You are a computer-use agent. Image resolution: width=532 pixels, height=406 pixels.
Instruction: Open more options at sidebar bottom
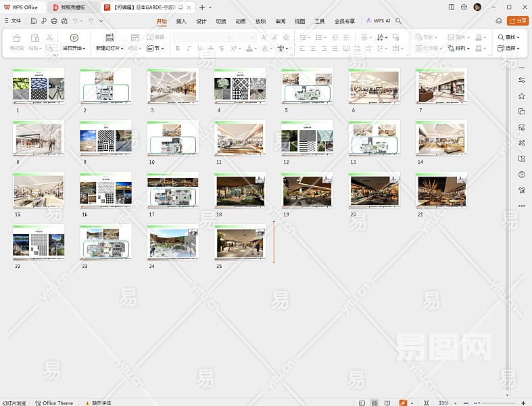[x=521, y=206]
